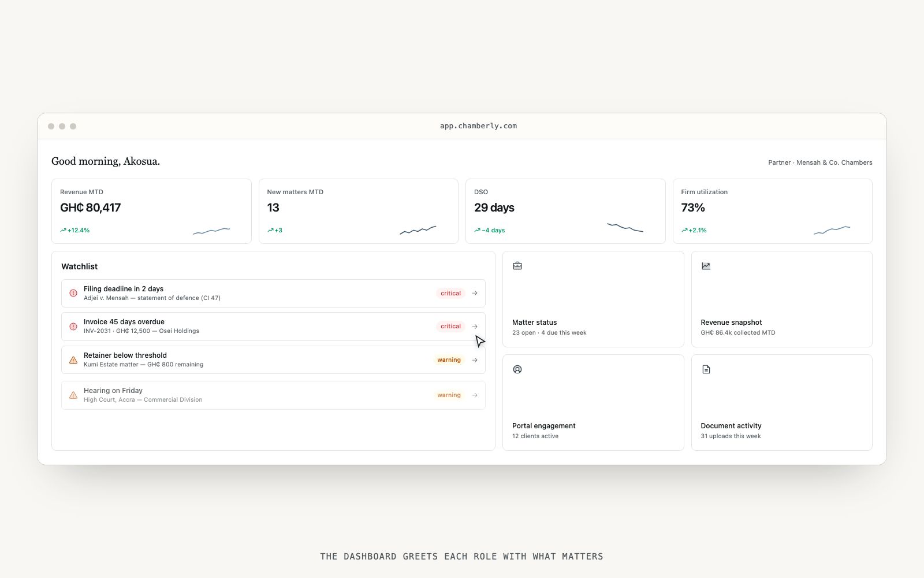Click the 'Revenue MTD' label
This screenshot has height=578, width=924.
pos(81,192)
